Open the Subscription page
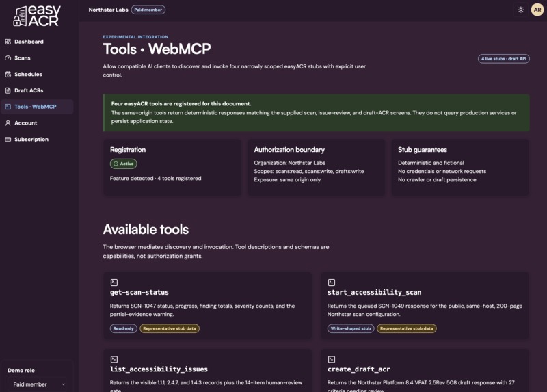This screenshot has height=392, width=547. click(37, 140)
